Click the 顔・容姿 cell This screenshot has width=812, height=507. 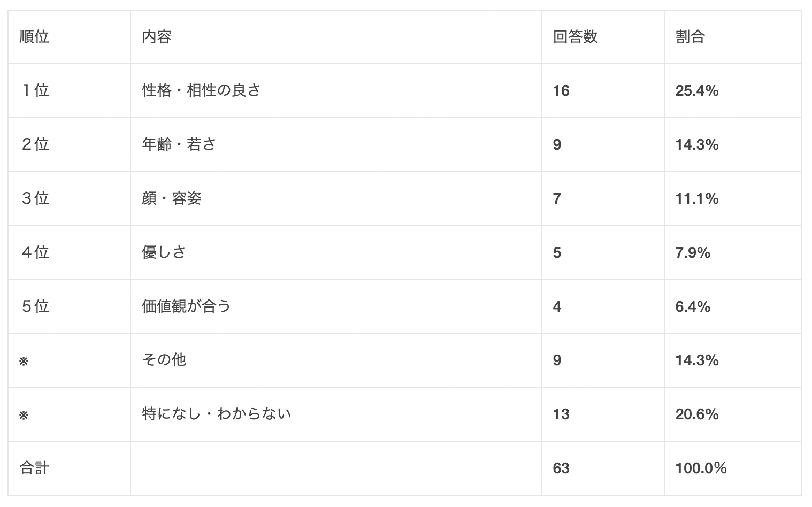[172, 198]
